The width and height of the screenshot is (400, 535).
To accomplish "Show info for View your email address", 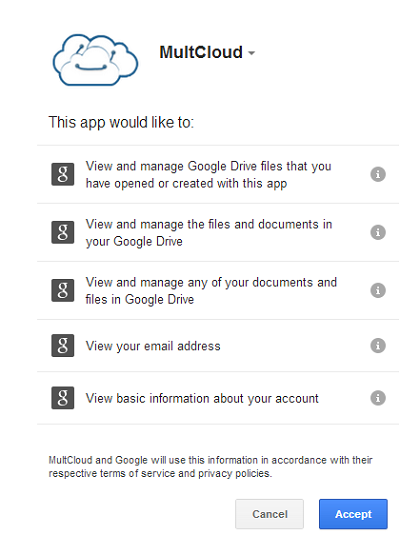I will (x=378, y=345).
